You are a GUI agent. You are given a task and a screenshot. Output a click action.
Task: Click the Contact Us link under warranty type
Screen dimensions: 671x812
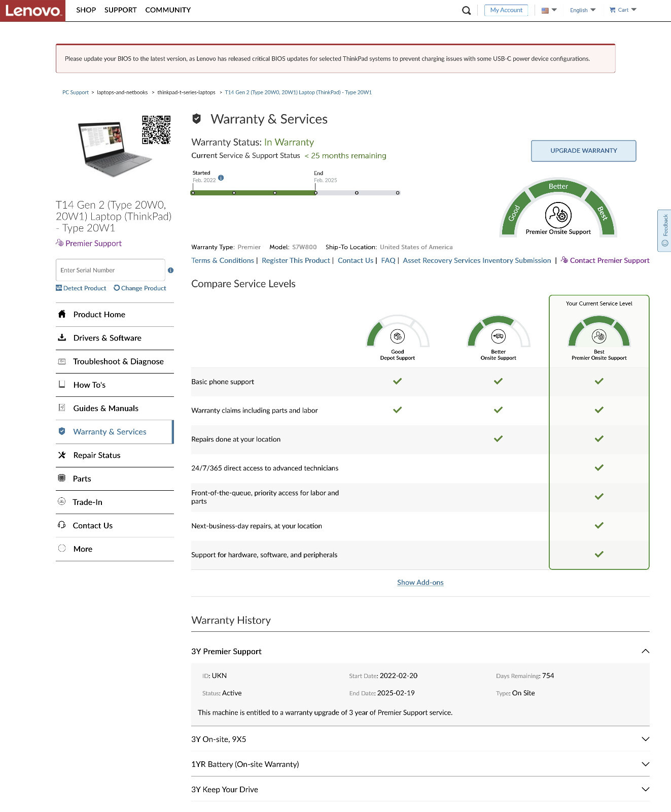tap(356, 260)
